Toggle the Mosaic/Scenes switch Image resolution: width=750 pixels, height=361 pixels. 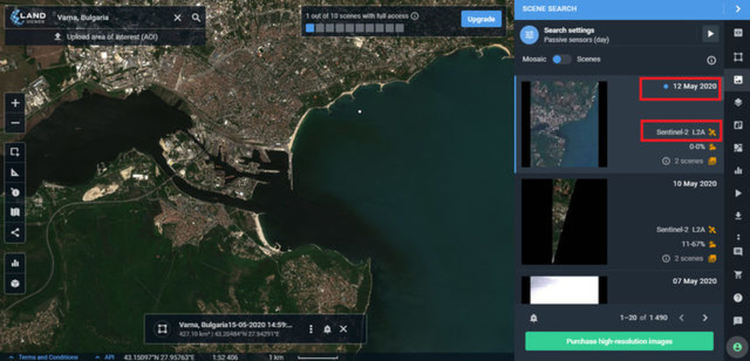(562, 60)
